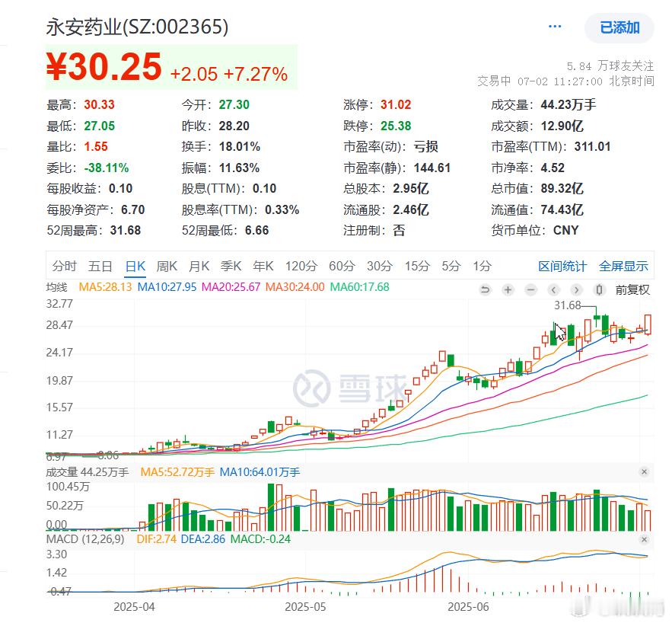Screen dimensions: 672x623
Task: Switch to the 15分 interval tab
Action: (417, 267)
